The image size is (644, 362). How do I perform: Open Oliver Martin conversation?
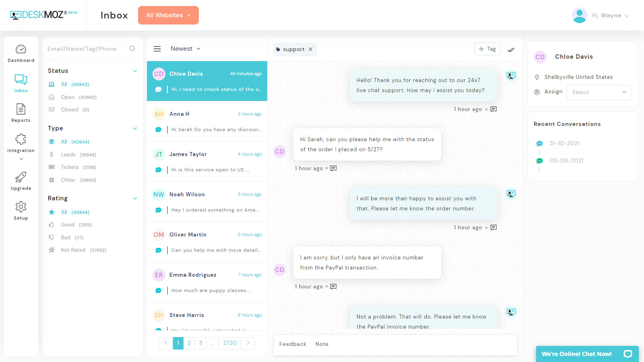(x=207, y=242)
